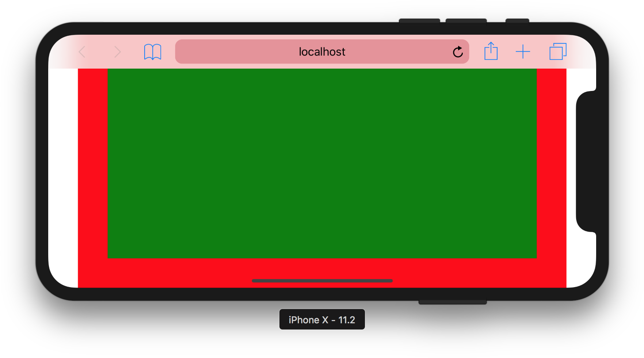Viewport: 644px width, 358px height.
Task: Navigate back using the left chevron
Action: point(81,52)
